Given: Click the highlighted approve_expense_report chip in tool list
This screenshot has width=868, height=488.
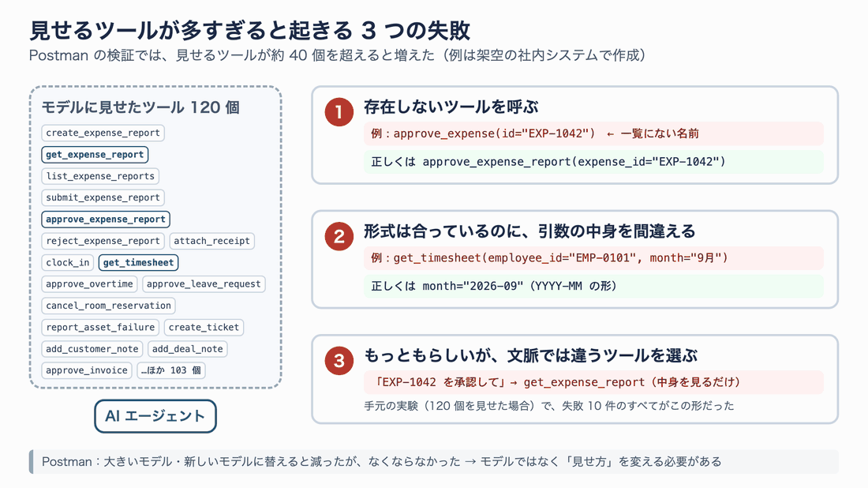Looking at the screenshot, I should coord(106,220).
